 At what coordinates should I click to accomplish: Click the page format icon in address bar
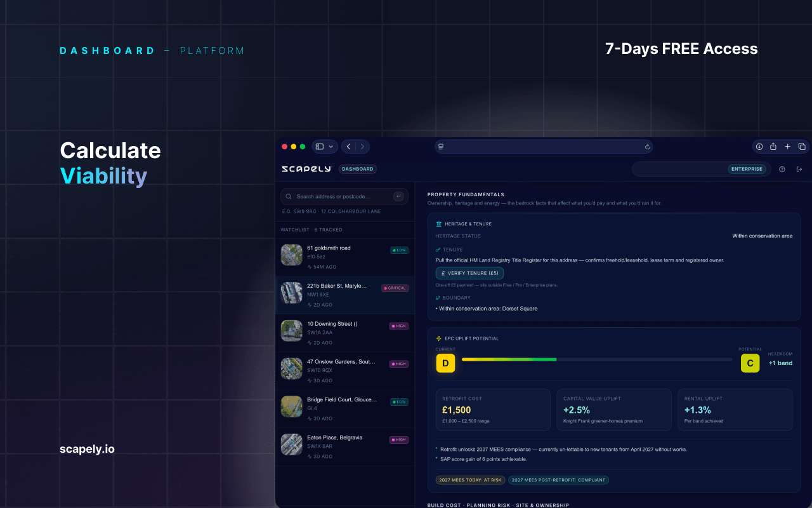coord(441,147)
